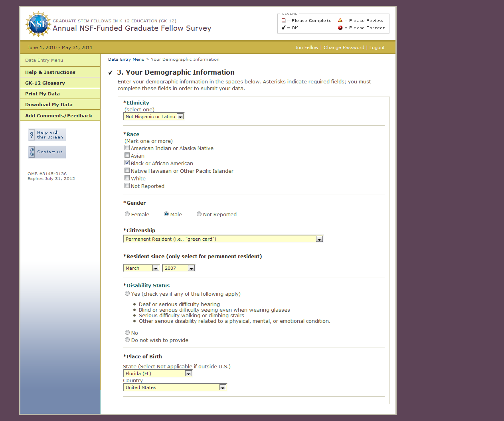Choose Do not wish to provide option
The width and height of the screenshot is (504, 421).
click(127, 340)
